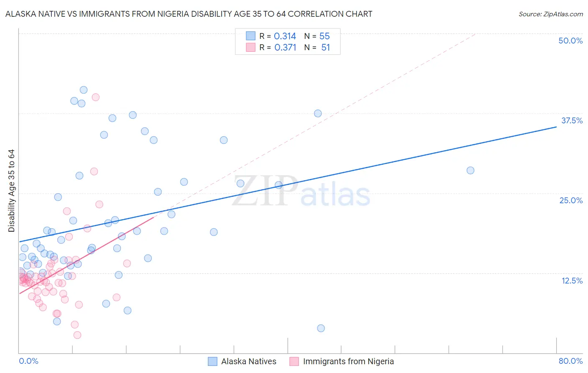Screen dimensions: 588x373
Task: Click the blue Alaska Natives legend swatch
Action: (212, 361)
